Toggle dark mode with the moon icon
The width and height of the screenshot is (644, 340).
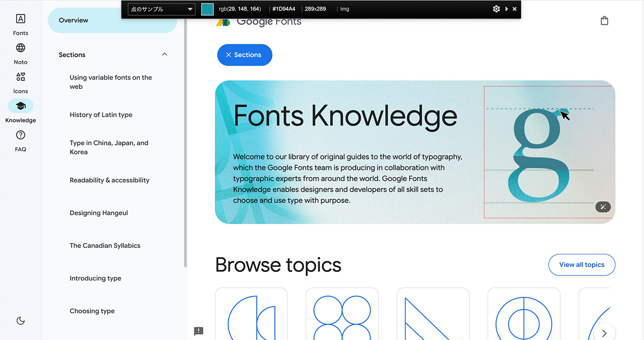[20, 321]
